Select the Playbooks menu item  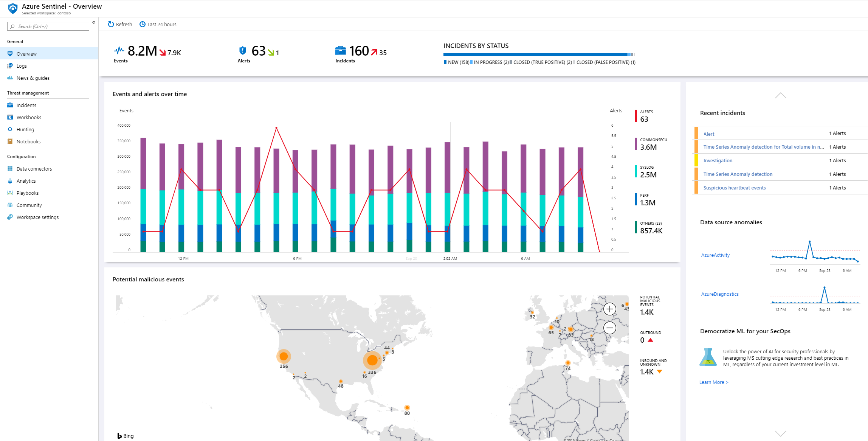[x=27, y=193]
